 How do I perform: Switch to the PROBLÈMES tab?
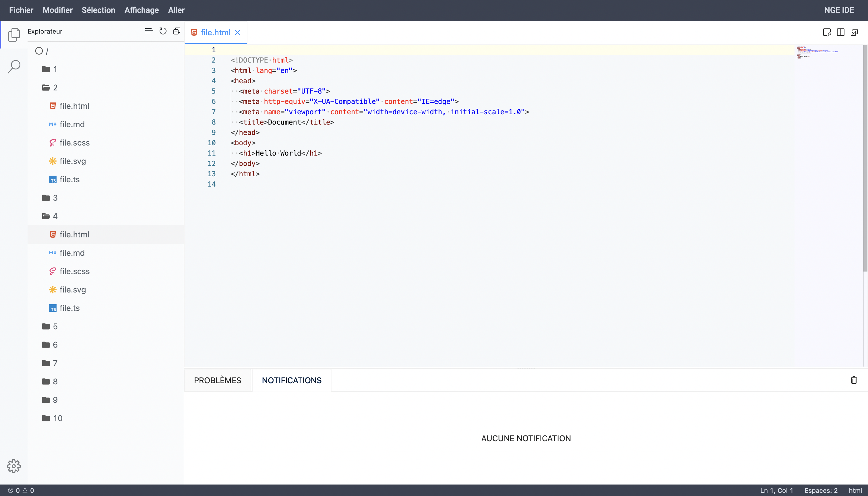click(x=217, y=380)
